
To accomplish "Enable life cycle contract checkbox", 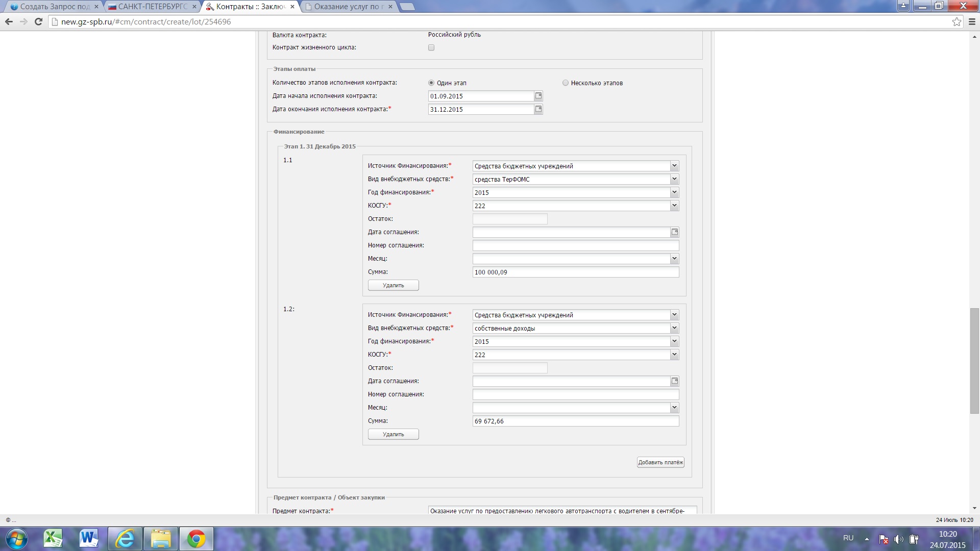I will click(431, 47).
